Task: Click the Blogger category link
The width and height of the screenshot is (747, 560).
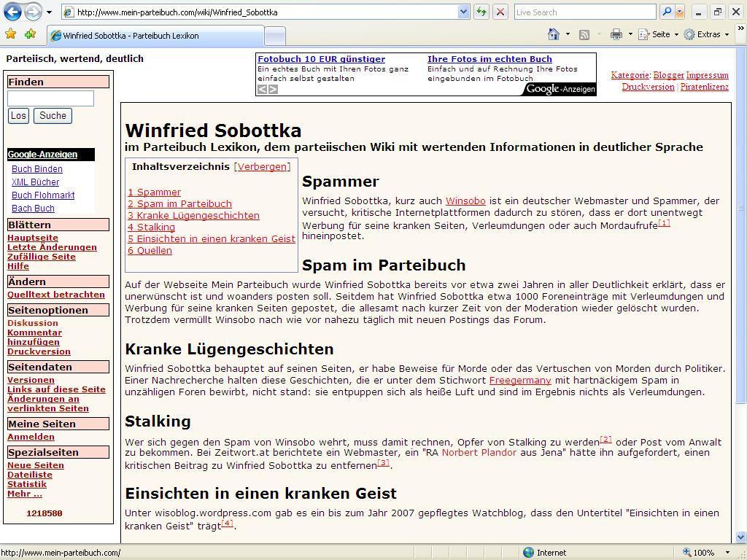Action: (668, 75)
